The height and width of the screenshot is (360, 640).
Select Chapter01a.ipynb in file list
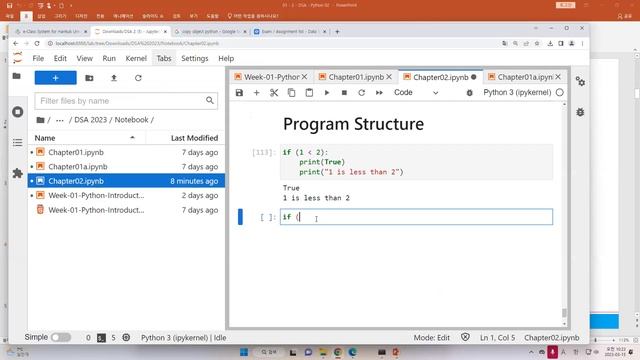pyautogui.click(x=127, y=167)
